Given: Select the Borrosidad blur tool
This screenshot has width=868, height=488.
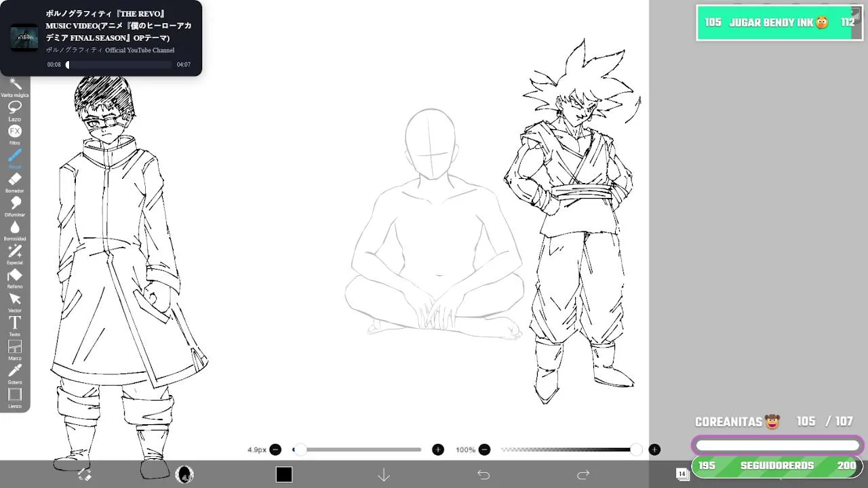Looking at the screenshot, I should 15,230.
